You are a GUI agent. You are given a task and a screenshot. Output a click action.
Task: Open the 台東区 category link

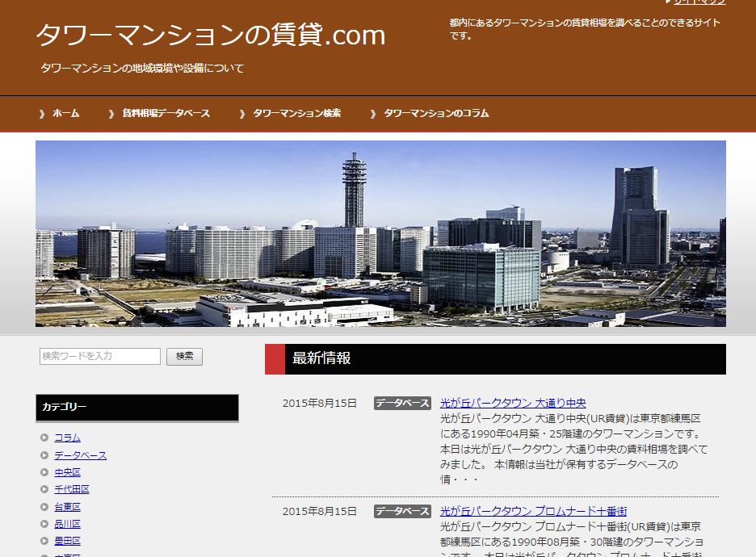click(x=68, y=506)
